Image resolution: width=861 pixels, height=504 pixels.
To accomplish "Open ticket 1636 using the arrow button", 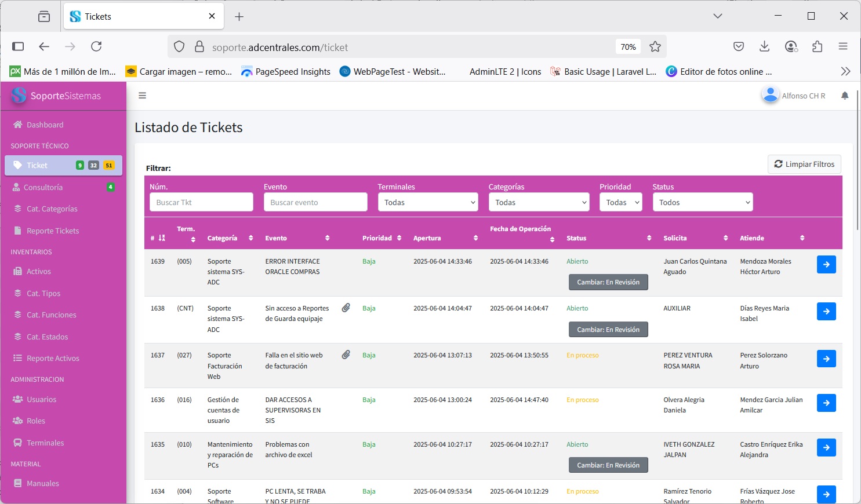I will pyautogui.click(x=826, y=403).
